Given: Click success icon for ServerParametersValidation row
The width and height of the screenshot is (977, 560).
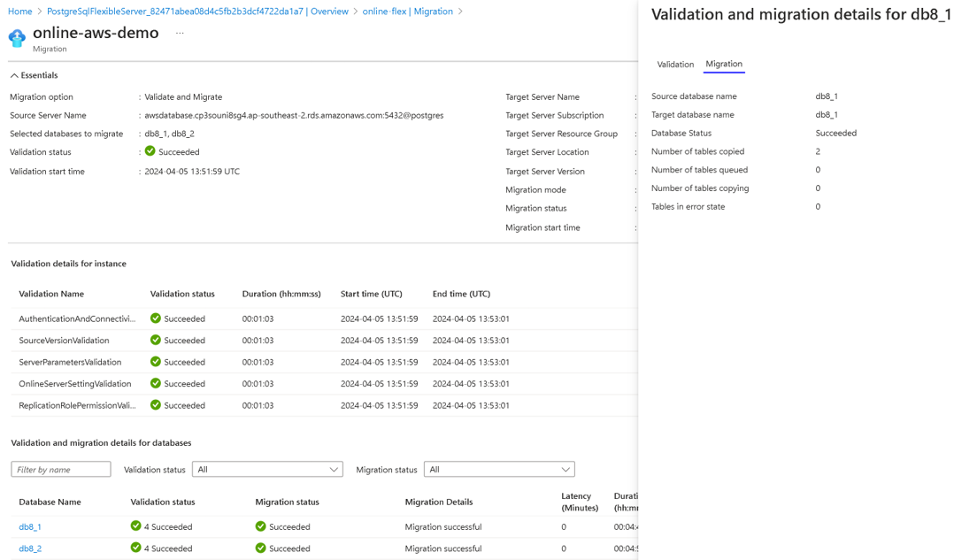Looking at the screenshot, I should [x=156, y=362].
